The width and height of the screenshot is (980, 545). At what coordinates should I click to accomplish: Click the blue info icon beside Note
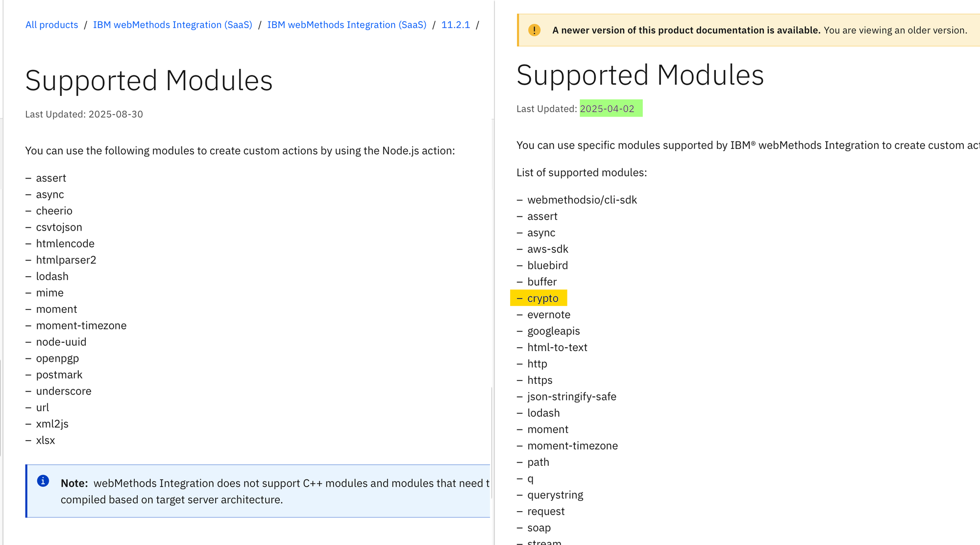click(43, 481)
